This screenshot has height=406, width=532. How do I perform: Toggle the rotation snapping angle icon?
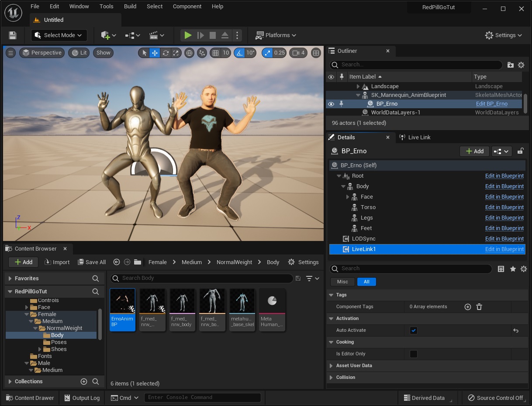click(x=239, y=53)
